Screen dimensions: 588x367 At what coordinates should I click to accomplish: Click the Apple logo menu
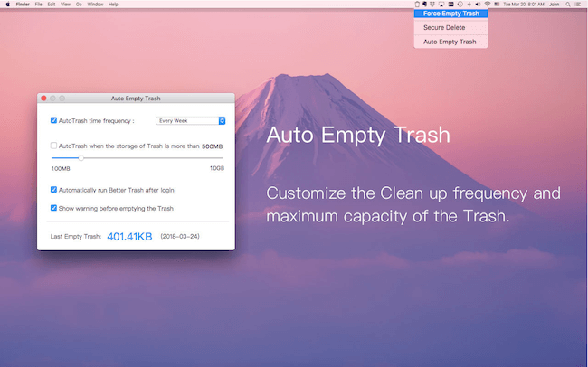[x=8, y=5]
